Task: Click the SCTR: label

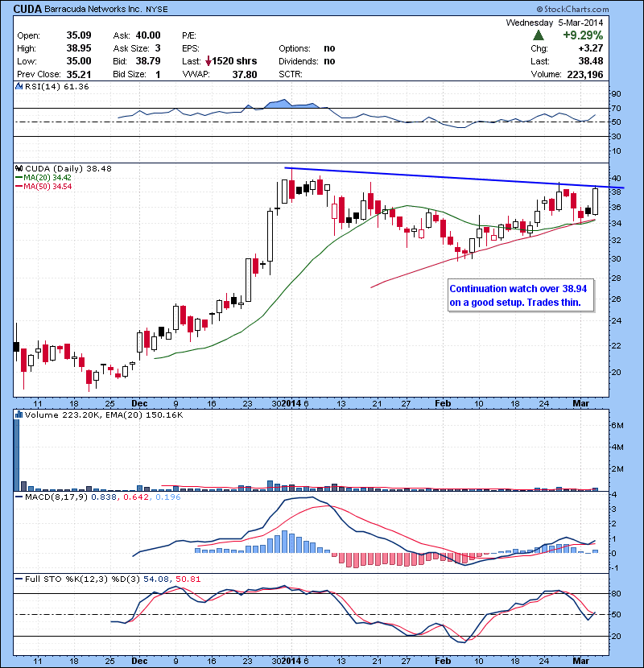Action: click(x=291, y=75)
